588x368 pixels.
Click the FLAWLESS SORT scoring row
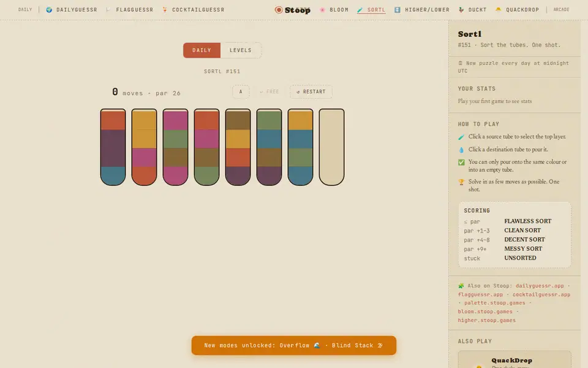[514, 221]
